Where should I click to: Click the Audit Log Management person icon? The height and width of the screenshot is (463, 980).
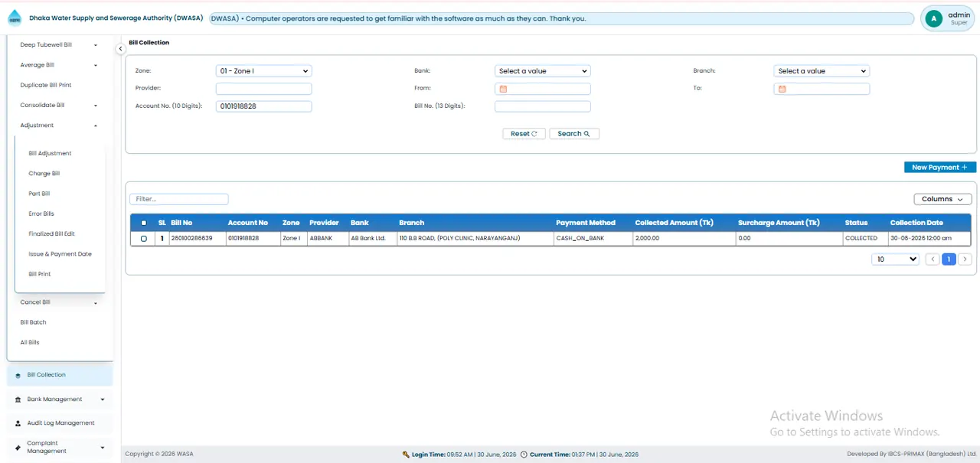click(18, 423)
